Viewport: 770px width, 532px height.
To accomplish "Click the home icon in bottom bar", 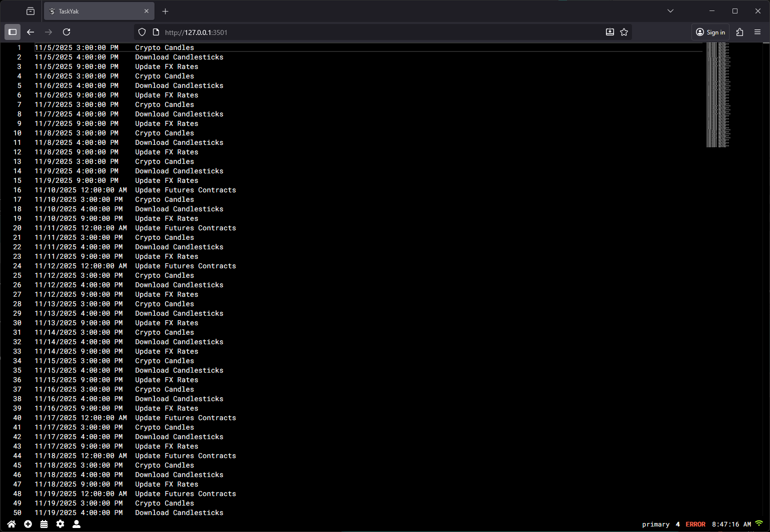I will (11, 524).
